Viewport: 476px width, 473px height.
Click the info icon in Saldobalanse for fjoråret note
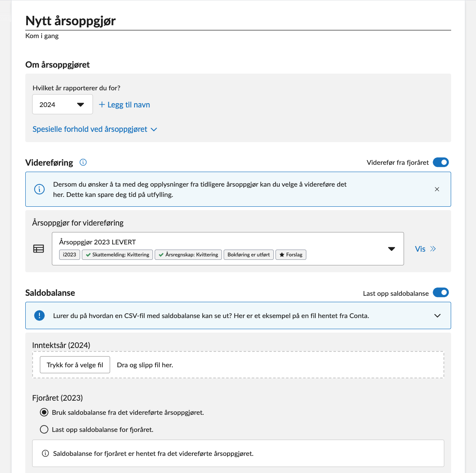click(x=45, y=453)
